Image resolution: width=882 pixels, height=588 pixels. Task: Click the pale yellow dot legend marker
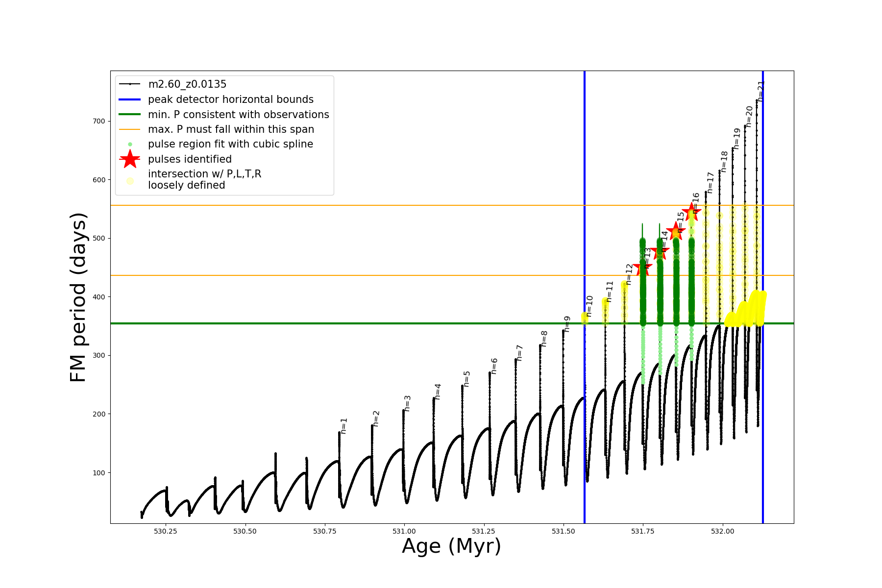coord(130,181)
